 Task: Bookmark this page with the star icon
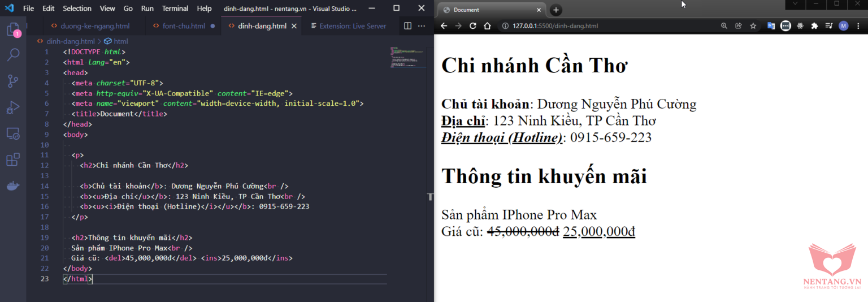pos(753,26)
